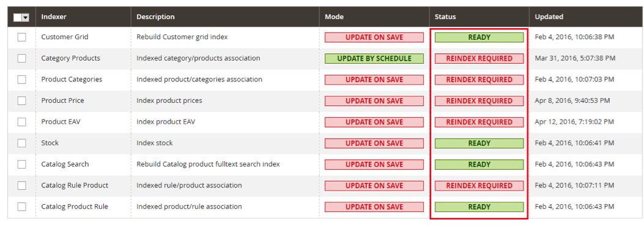Select the Catalog Search row checkbox
The image size is (644, 228).
click(22, 164)
